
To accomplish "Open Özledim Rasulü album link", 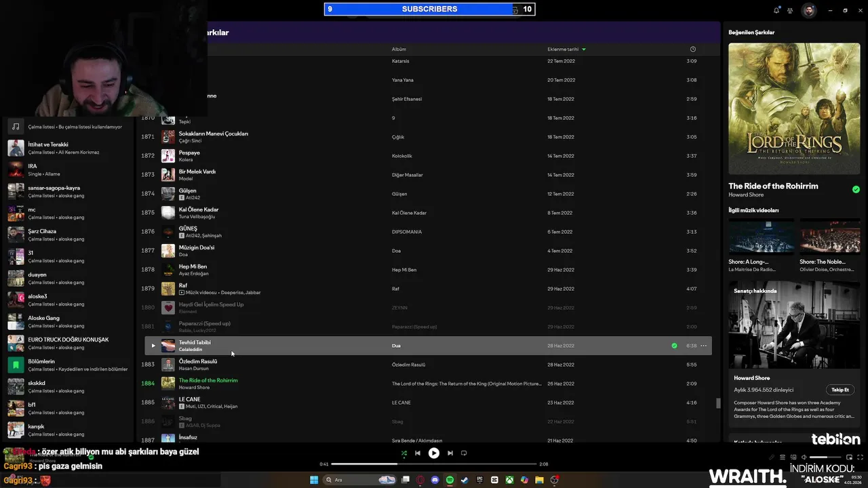I will (x=408, y=365).
